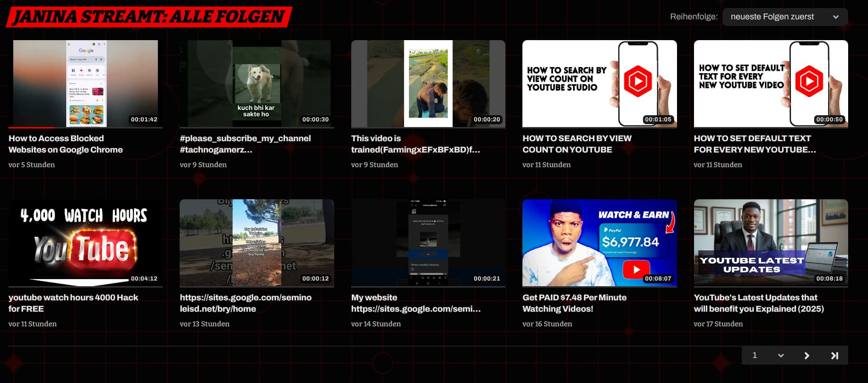This screenshot has width=868, height=383.
Task: Open 'YouTube's Latest Updates' title link
Action: coord(759,303)
